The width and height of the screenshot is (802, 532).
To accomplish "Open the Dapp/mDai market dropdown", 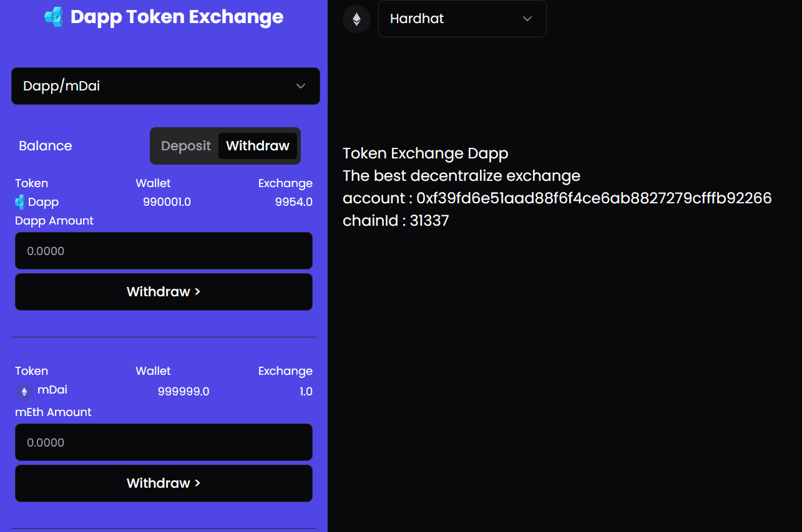I will coord(165,86).
